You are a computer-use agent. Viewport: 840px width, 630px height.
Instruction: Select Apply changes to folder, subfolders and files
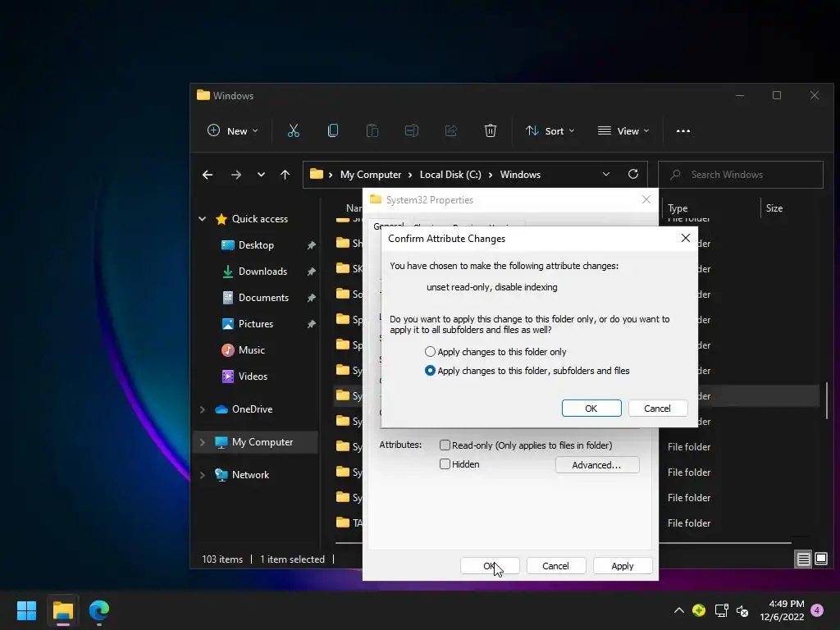[x=430, y=371]
